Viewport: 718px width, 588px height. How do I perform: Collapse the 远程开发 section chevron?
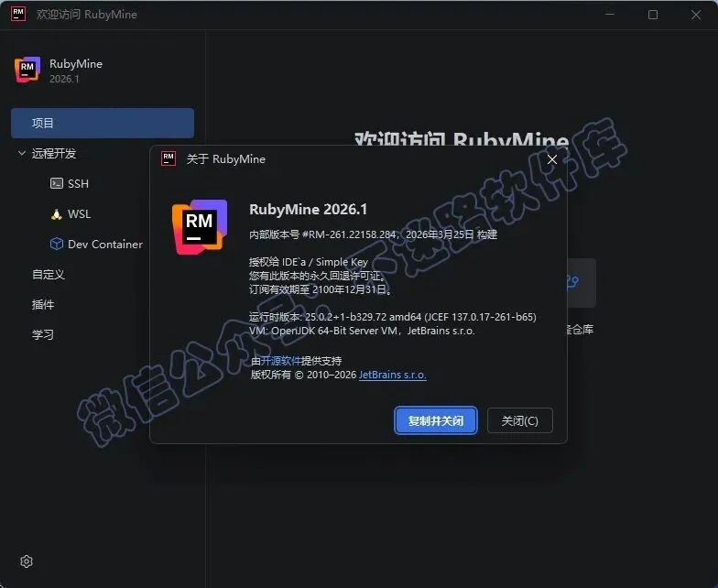22,153
